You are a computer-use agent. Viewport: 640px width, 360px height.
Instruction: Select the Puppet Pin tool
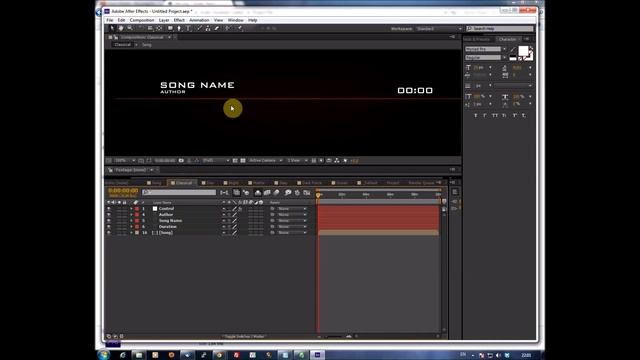[240, 28]
